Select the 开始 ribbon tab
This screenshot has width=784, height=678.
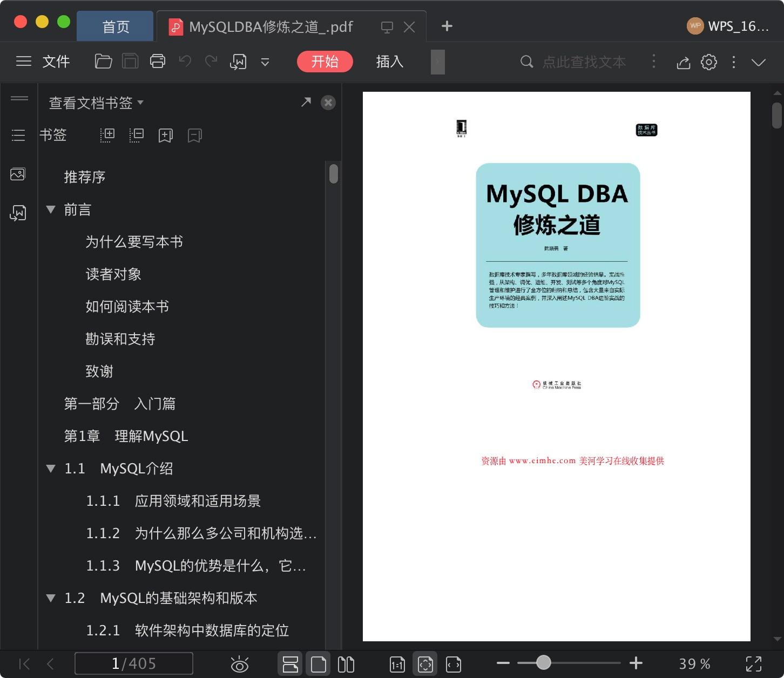(x=325, y=62)
